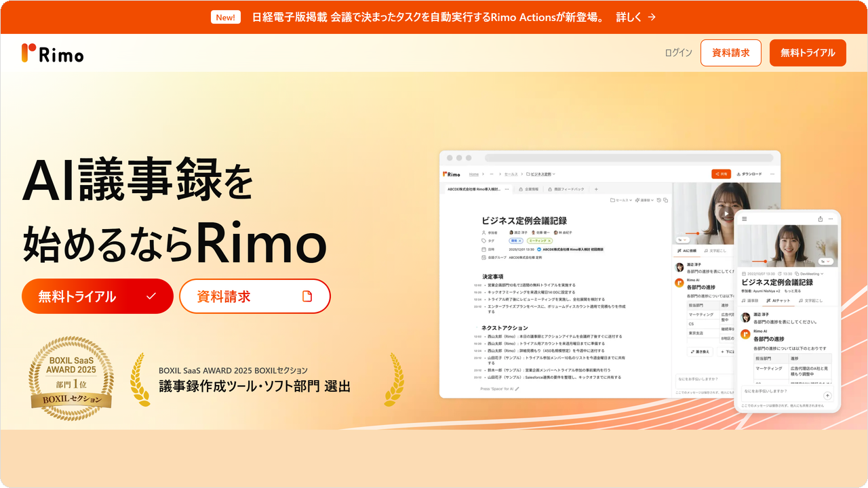Viewport: 868px width, 488px height.
Task: Play the video in the desktop mockup
Action: click(x=726, y=213)
